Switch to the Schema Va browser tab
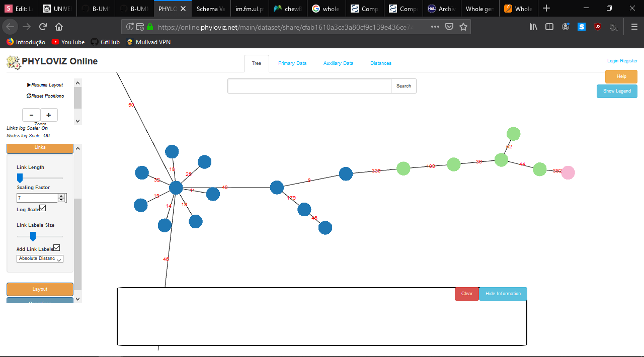 coord(211,9)
